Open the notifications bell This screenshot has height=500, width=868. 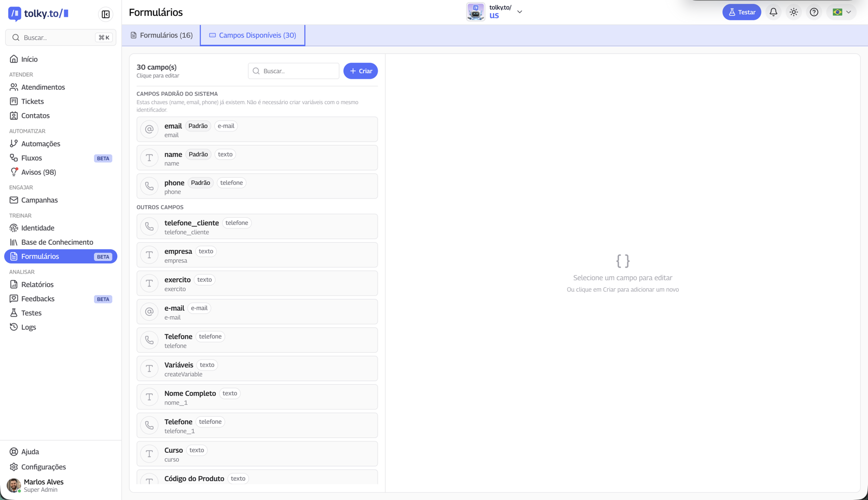[x=773, y=12]
